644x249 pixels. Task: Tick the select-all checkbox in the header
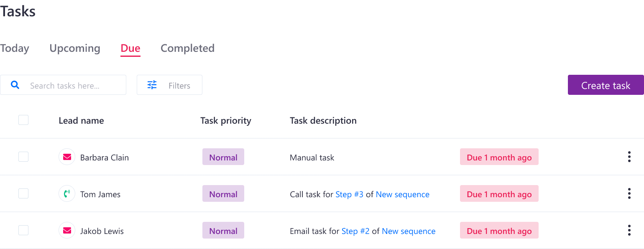pyautogui.click(x=23, y=120)
